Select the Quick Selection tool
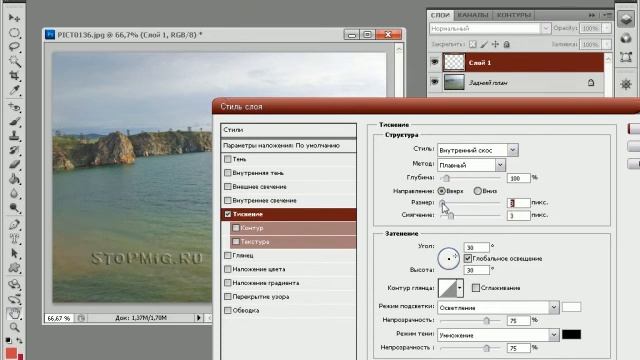This screenshot has height=360, width=640. 14,61
